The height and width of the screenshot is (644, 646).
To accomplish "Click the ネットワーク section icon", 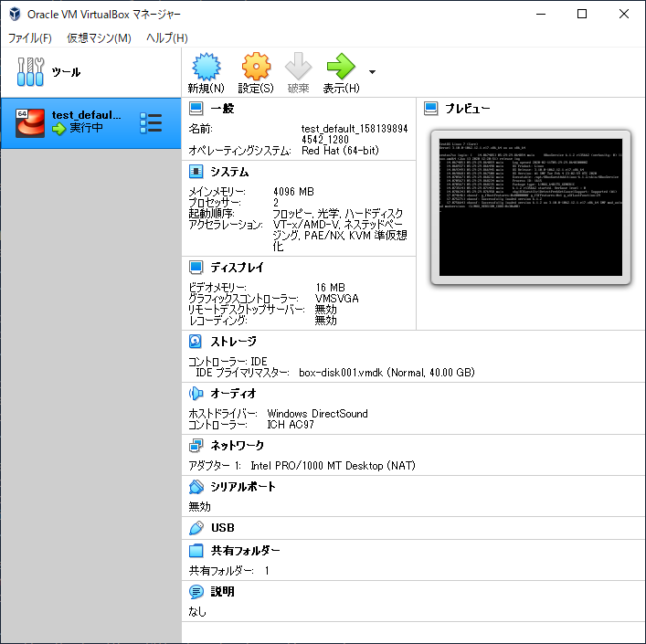I will click(x=196, y=445).
